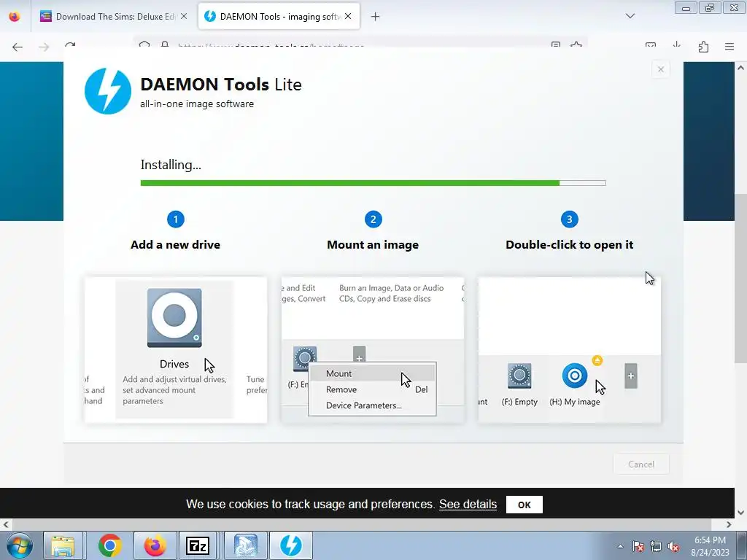Click the (H:) My image drive icon
Viewport: 747px width, 560px height.
pyautogui.click(x=575, y=376)
